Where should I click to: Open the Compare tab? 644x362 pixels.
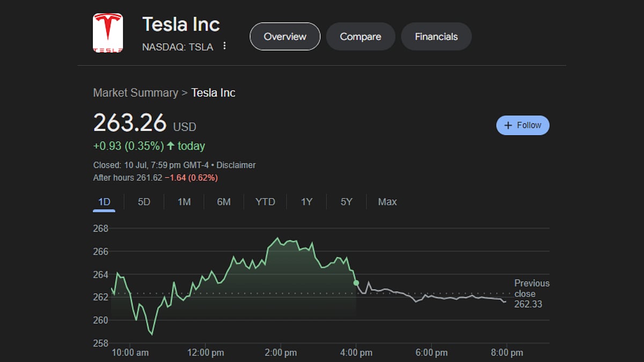coord(360,36)
